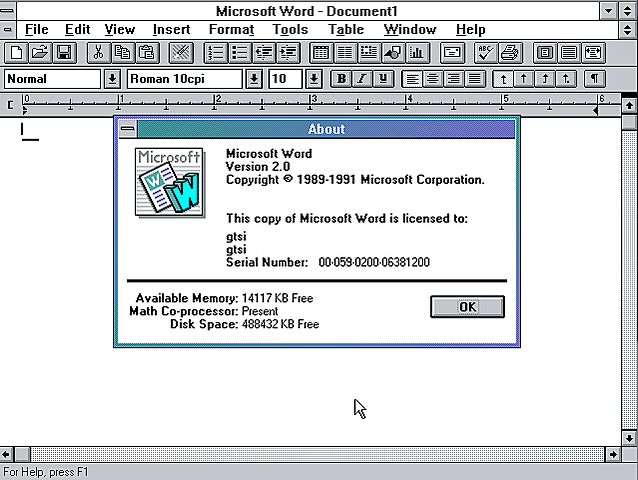Open the Word application control menu box

pos(7,11)
